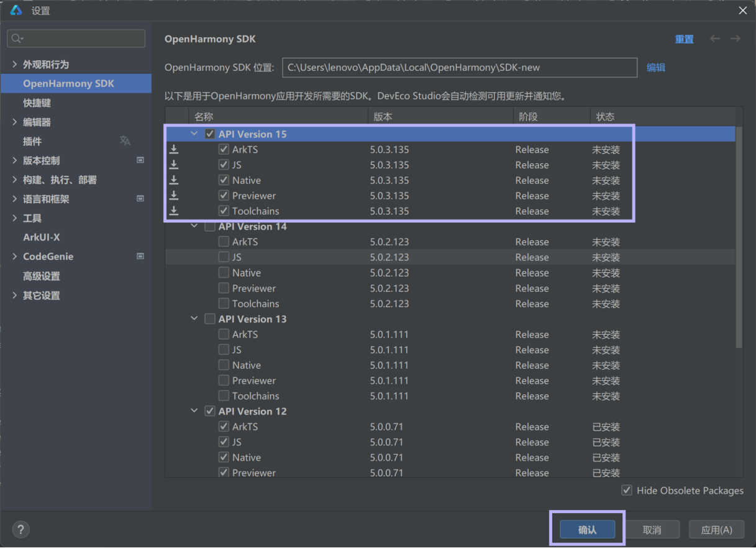The height and width of the screenshot is (548, 756).
Task: Click the OpenHarmony SDK location path field
Action: point(460,67)
